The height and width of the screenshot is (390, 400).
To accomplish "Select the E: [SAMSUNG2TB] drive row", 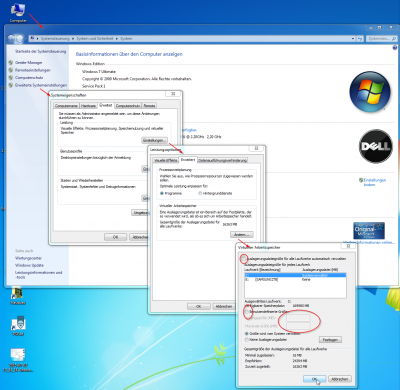I will [x=295, y=280].
